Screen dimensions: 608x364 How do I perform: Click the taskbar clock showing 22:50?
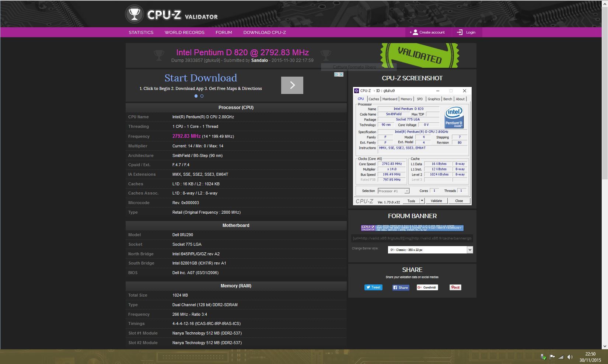(590, 357)
